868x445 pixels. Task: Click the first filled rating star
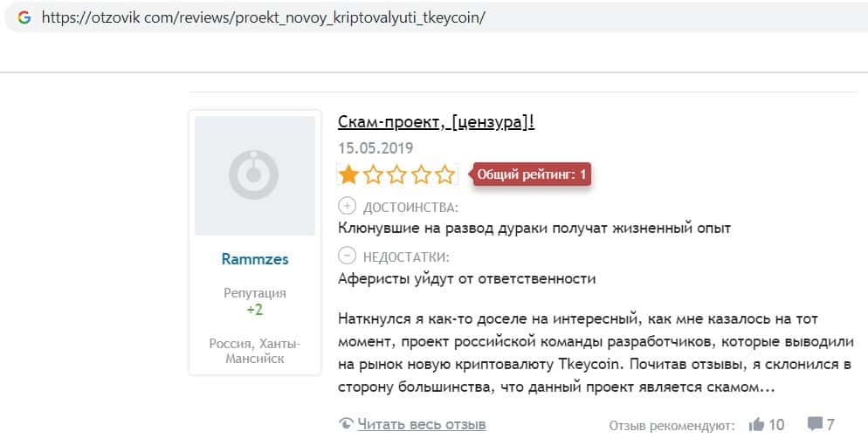pos(349,175)
